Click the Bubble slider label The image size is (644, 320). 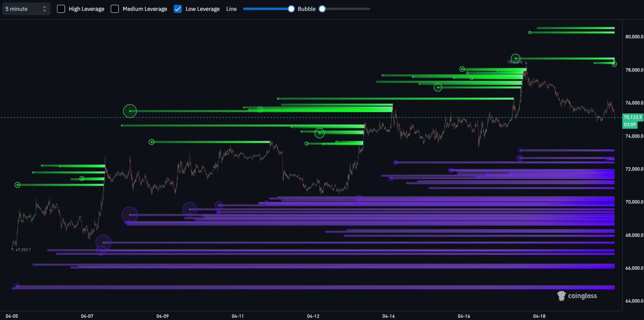pyautogui.click(x=306, y=9)
